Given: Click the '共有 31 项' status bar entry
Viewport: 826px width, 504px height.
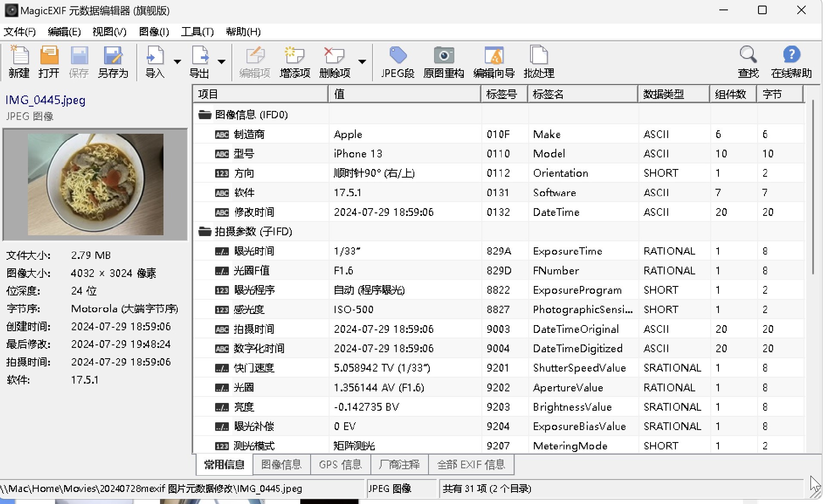Looking at the screenshot, I should (487, 489).
